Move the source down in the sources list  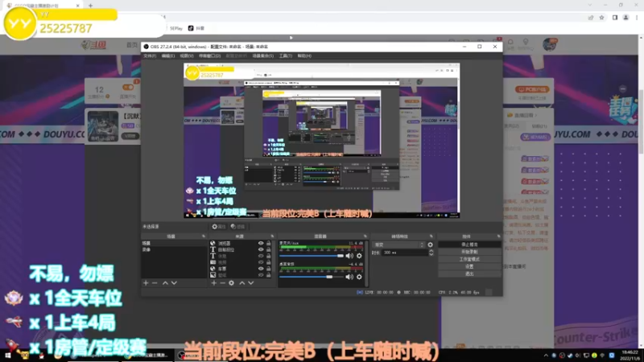[251, 283]
